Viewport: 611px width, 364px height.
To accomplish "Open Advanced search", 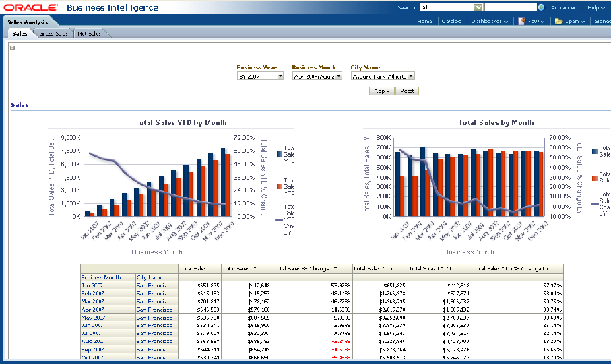I will pos(565,7).
